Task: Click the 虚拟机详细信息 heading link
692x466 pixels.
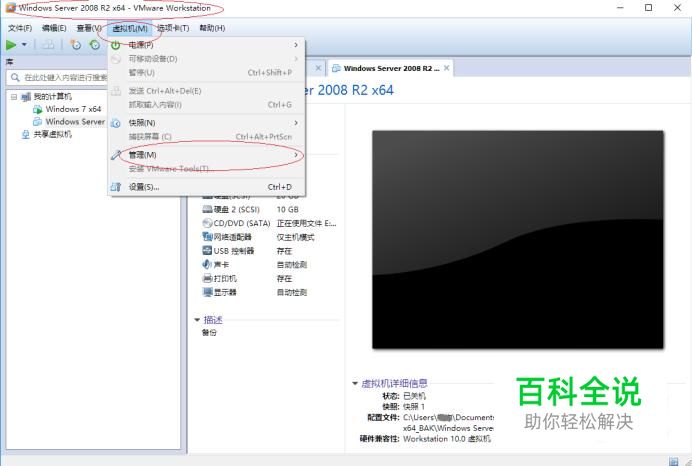Action: point(394,383)
